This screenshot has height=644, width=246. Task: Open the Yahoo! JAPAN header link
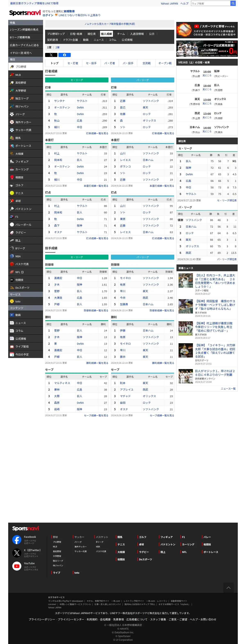(169, 3)
